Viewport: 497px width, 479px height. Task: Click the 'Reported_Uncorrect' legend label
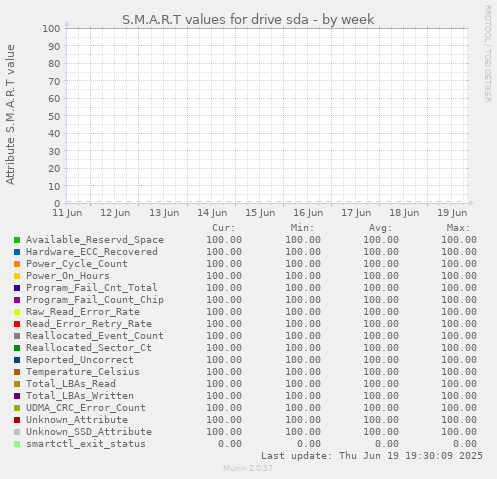click(80, 360)
